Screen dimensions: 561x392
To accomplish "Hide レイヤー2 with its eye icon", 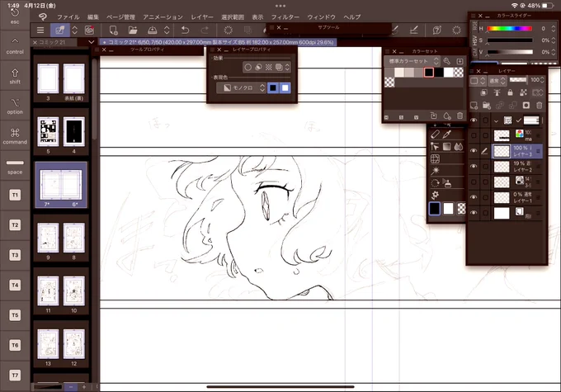I will point(474,167).
